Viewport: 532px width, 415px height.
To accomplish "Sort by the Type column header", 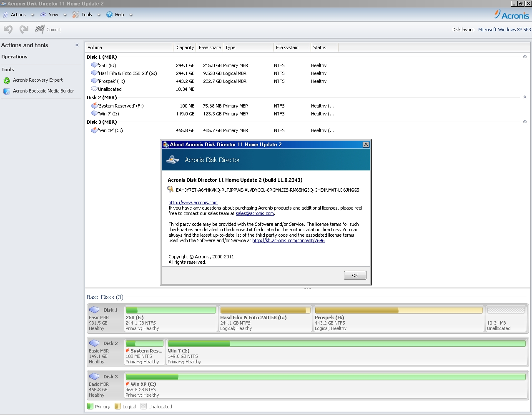I will (x=248, y=47).
